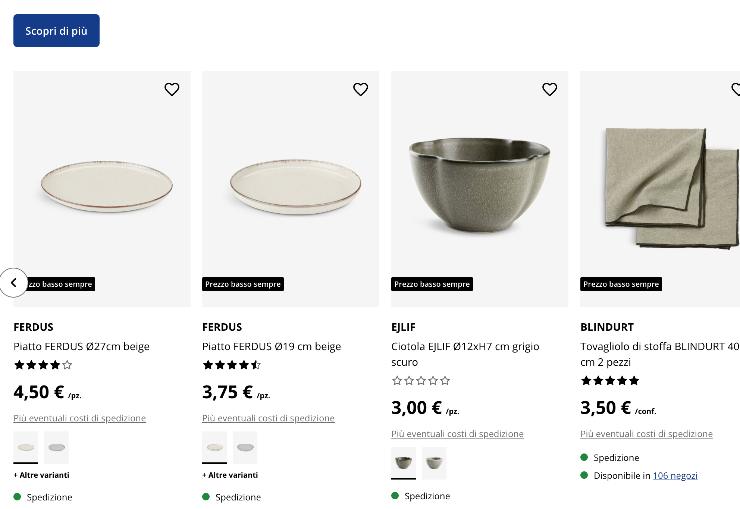Add EJLIF bowl to favorites with heart
The width and height of the screenshot is (740, 509).
549,89
